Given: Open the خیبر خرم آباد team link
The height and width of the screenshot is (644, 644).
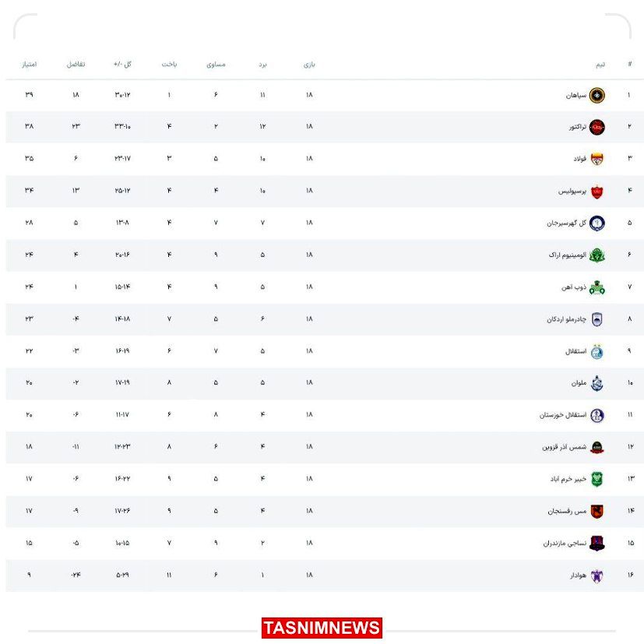Looking at the screenshot, I should tap(566, 479).
